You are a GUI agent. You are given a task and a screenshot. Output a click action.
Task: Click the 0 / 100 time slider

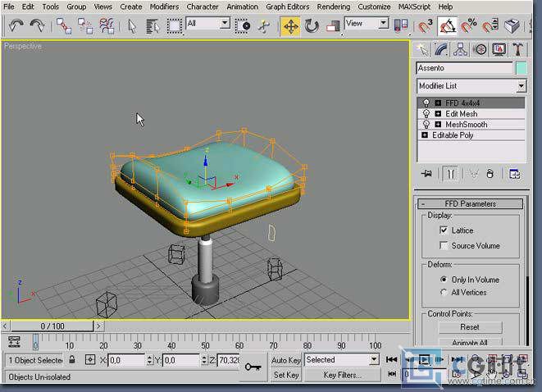52,326
